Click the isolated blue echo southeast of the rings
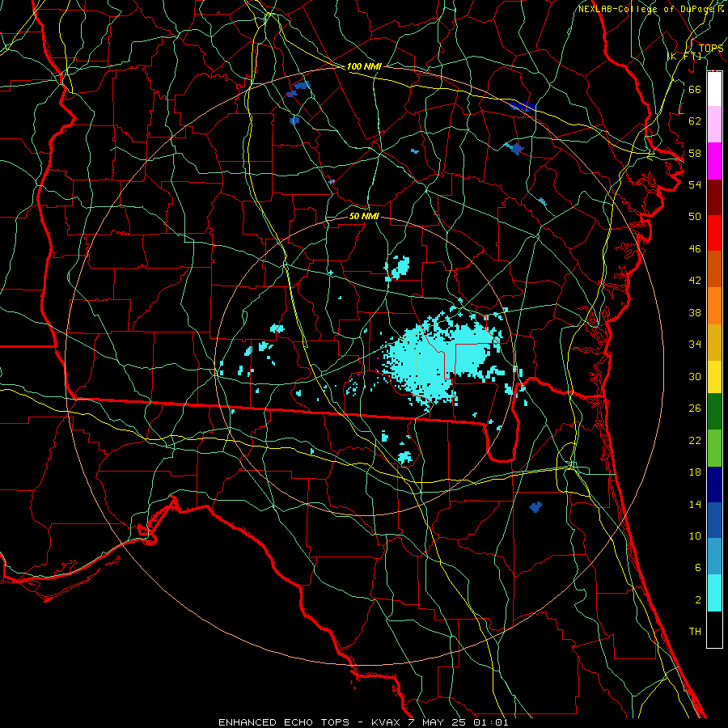Screen dimensions: 728x728 click(535, 506)
